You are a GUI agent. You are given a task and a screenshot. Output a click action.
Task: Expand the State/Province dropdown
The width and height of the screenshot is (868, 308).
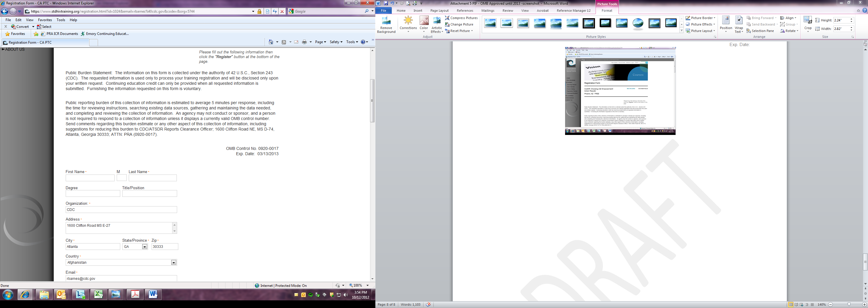[x=145, y=247]
